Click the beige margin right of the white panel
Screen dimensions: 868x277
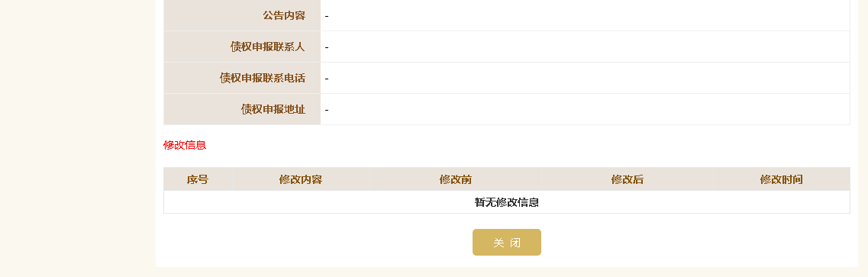(x=863, y=138)
